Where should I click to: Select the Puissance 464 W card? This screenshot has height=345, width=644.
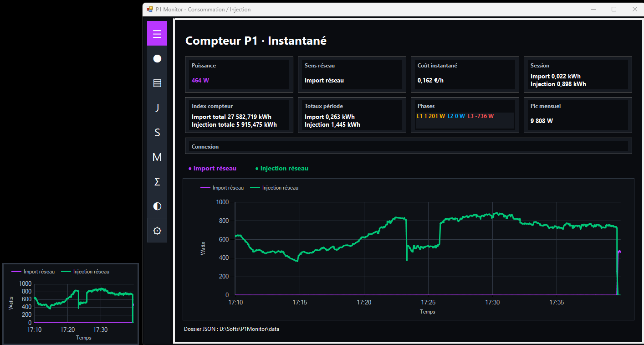point(239,74)
